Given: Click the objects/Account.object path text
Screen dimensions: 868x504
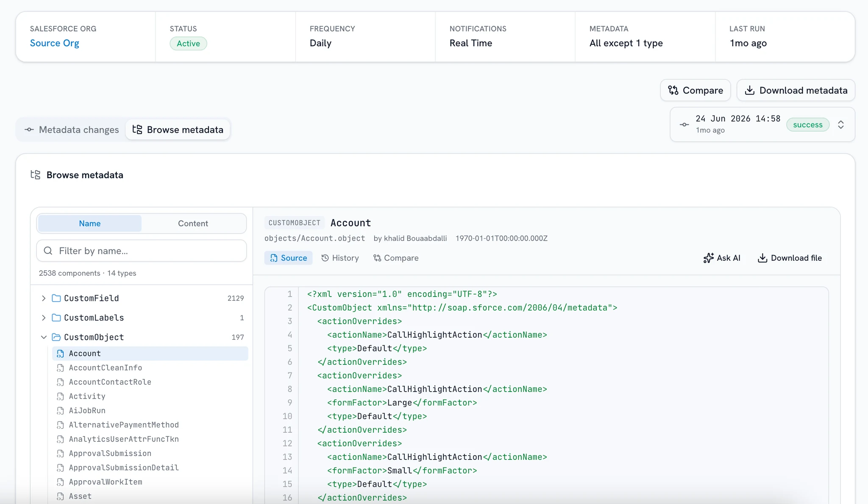Looking at the screenshot, I should point(314,238).
